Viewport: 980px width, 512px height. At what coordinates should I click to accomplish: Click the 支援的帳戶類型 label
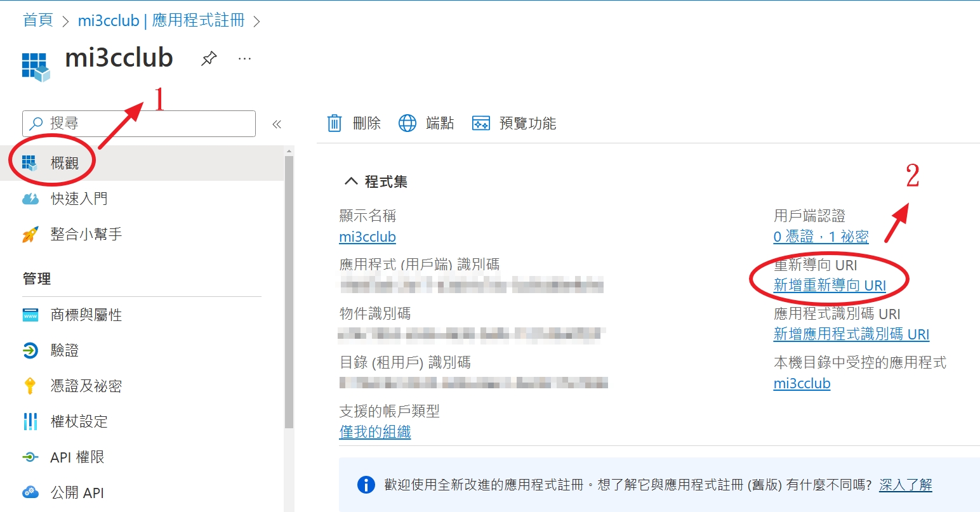tap(389, 411)
